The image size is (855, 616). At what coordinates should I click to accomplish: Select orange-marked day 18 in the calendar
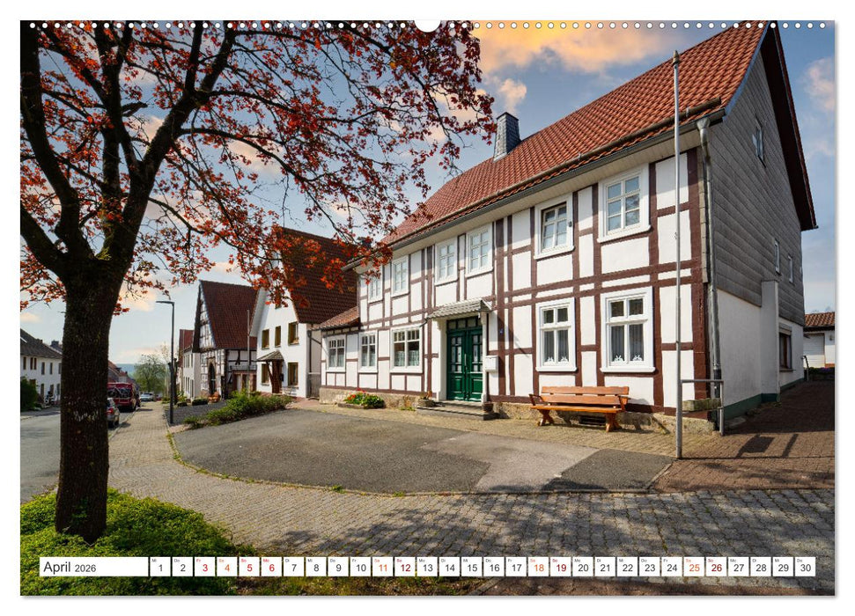coord(538,567)
